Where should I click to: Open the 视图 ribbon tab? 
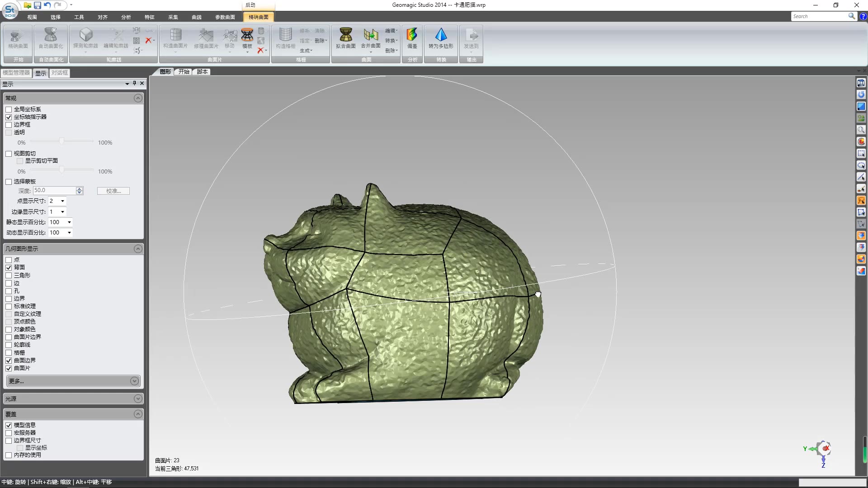click(32, 17)
